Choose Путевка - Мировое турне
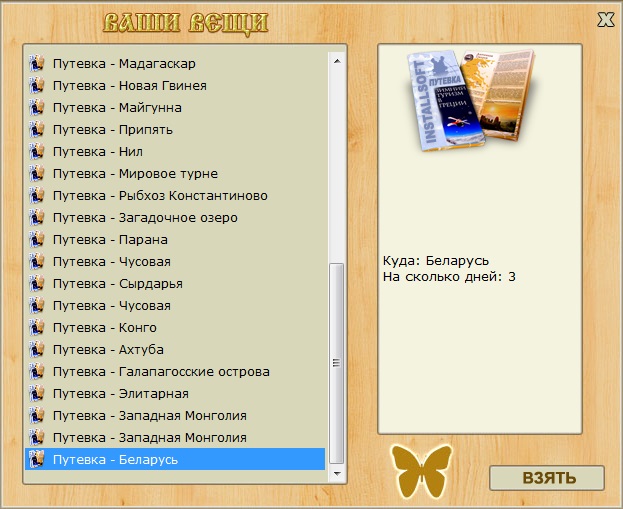This screenshot has height=509, width=623. [175, 174]
